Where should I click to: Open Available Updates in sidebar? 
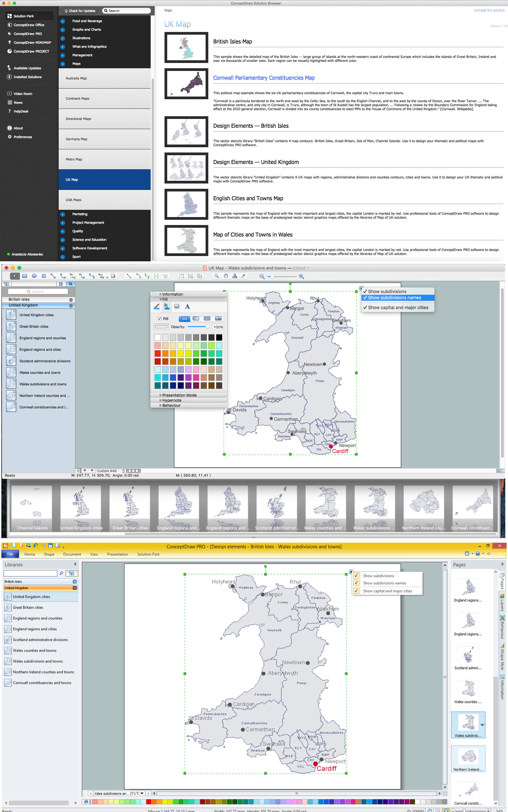click(x=24, y=68)
